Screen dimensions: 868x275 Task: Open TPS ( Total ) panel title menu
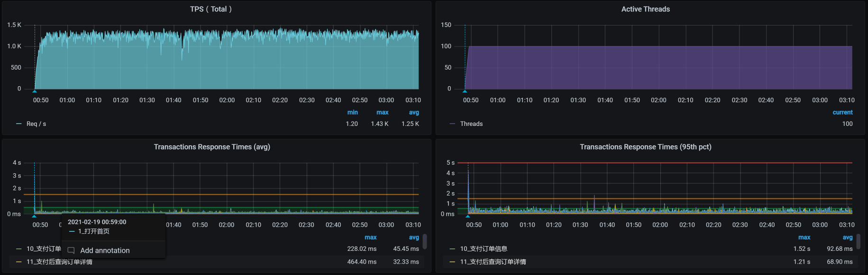pos(211,9)
